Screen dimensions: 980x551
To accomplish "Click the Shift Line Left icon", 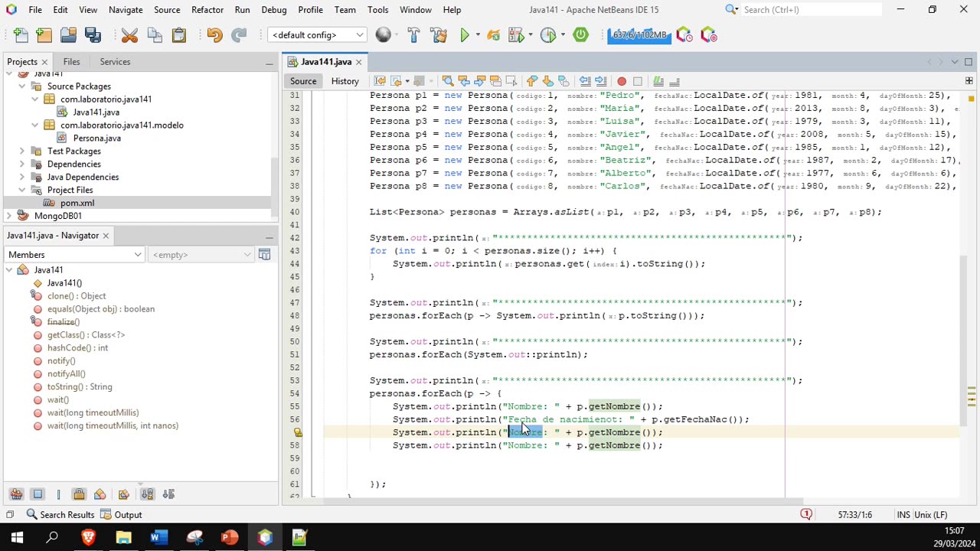I will point(585,81).
